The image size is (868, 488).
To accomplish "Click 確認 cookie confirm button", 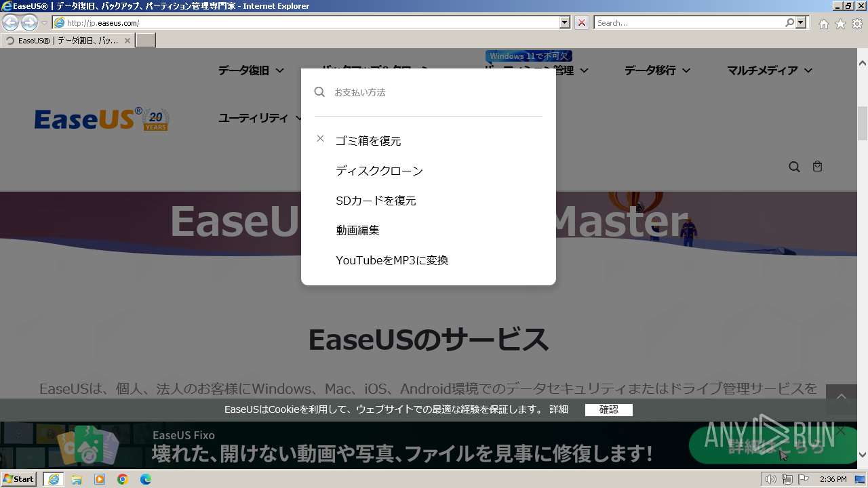I will pos(609,409).
